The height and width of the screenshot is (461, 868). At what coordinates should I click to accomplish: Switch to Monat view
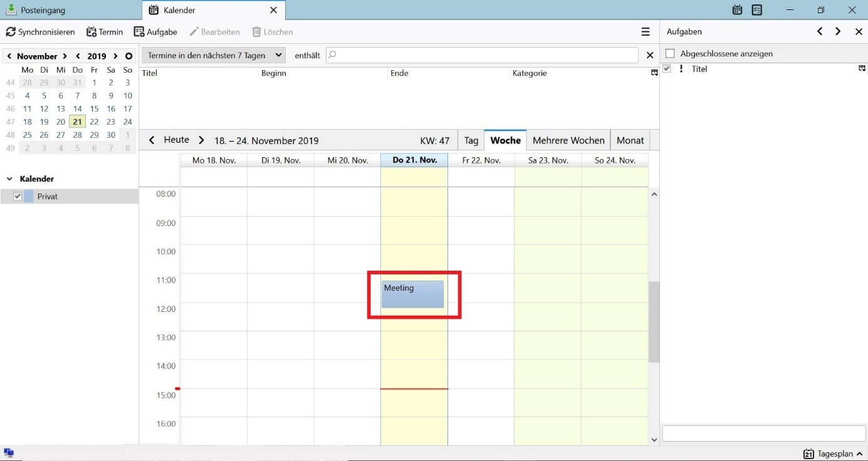630,140
